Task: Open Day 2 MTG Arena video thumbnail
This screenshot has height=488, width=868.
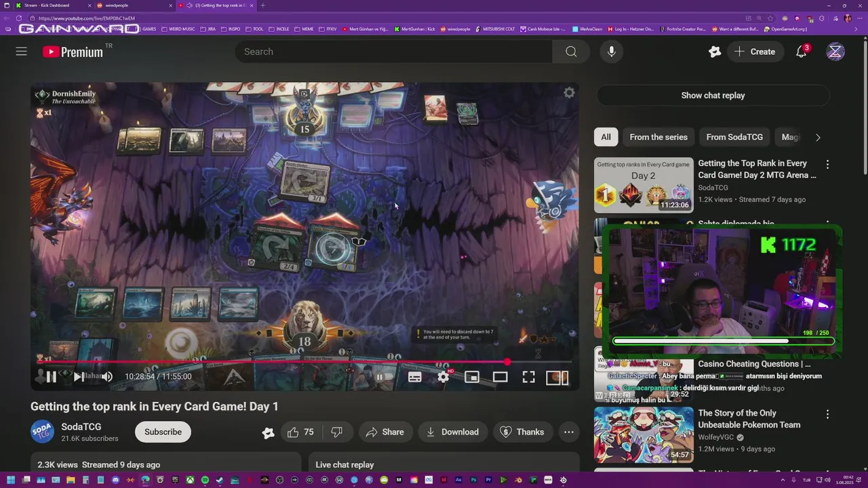Action: pyautogui.click(x=644, y=186)
